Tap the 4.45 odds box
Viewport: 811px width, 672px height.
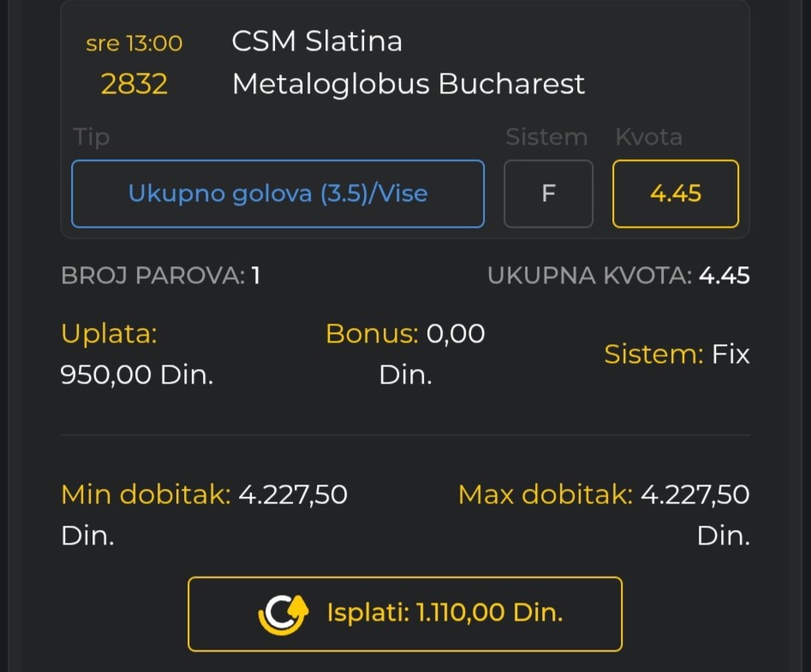(x=675, y=193)
